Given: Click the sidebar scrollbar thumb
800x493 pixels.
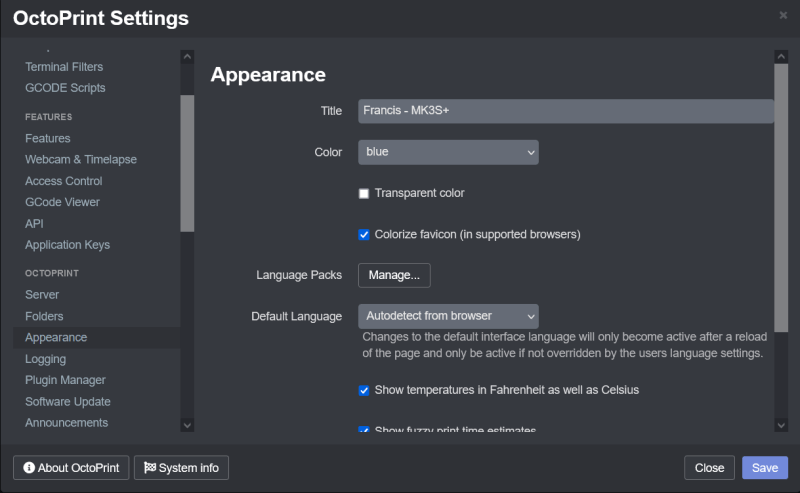Looking at the screenshot, I should coord(187,163).
